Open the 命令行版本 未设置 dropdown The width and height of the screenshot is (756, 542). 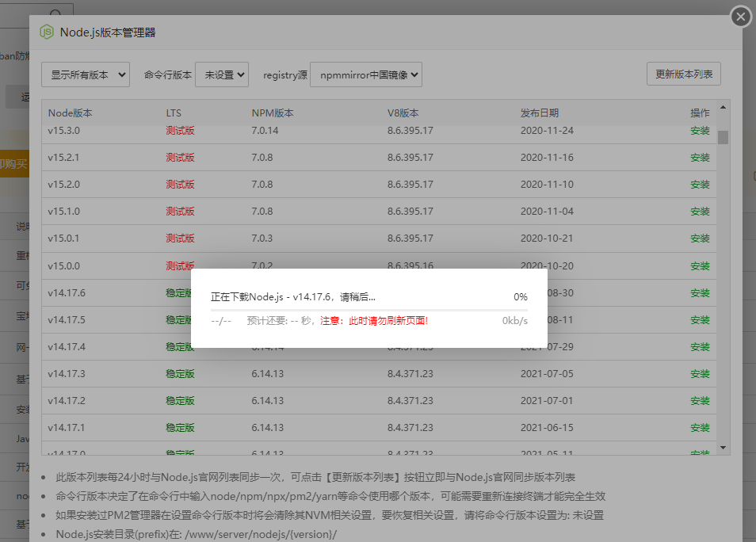click(222, 74)
